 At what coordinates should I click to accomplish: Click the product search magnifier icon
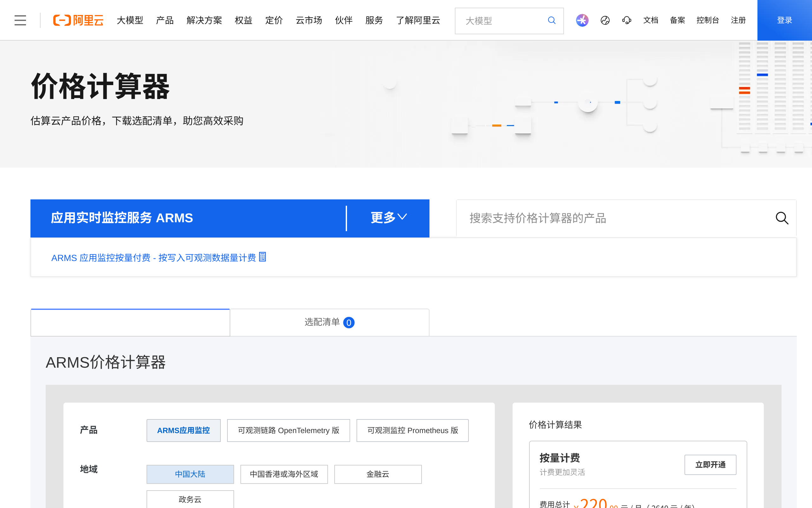(782, 218)
